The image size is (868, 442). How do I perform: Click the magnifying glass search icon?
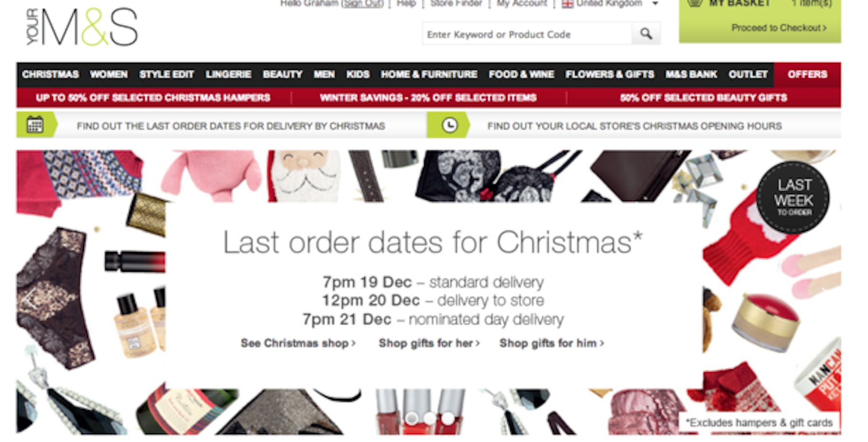click(646, 34)
